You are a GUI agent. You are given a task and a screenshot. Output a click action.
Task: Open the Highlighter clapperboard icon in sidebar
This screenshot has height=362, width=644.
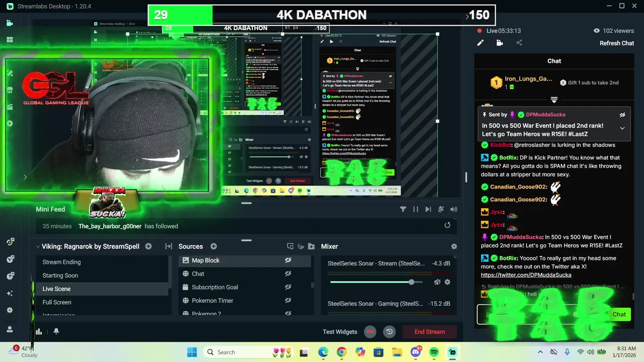pyautogui.click(x=10, y=107)
